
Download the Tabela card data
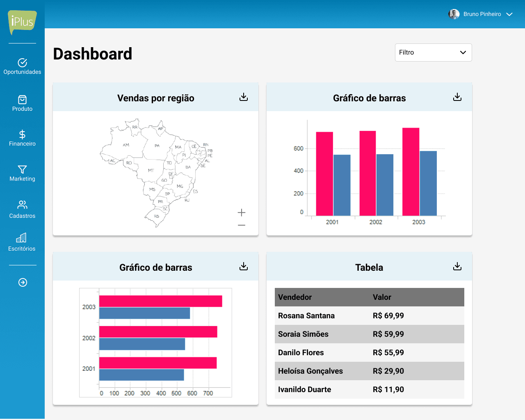tap(457, 266)
